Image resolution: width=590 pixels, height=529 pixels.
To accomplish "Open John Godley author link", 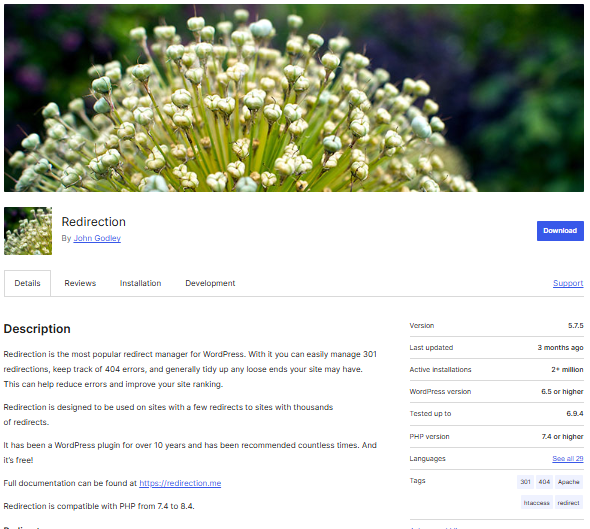I will click(97, 238).
